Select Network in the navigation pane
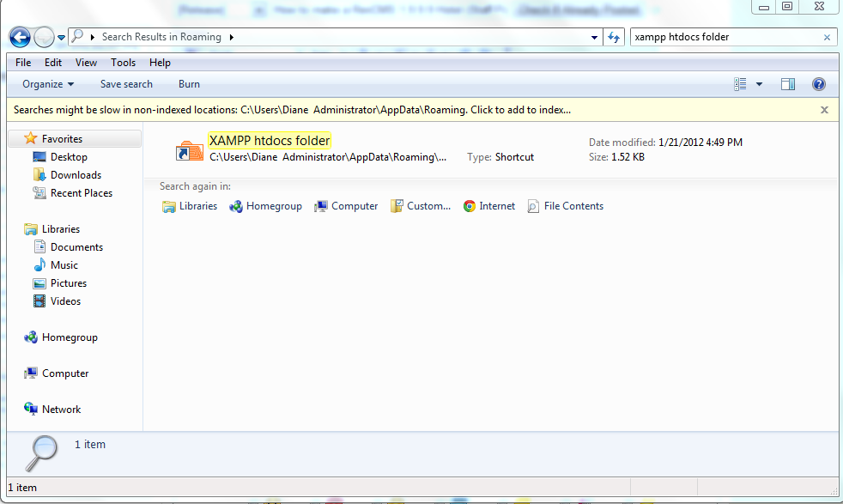This screenshot has height=504, width=843. tap(61, 410)
